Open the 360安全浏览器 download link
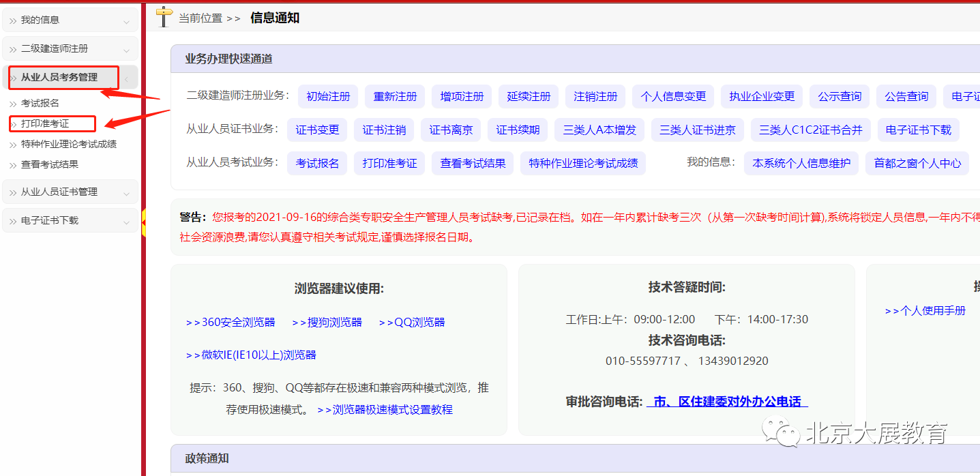 [x=231, y=323]
